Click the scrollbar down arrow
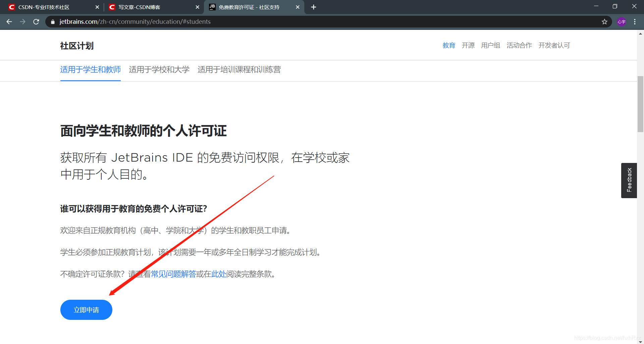Screen dimensions: 644x344 point(640,341)
